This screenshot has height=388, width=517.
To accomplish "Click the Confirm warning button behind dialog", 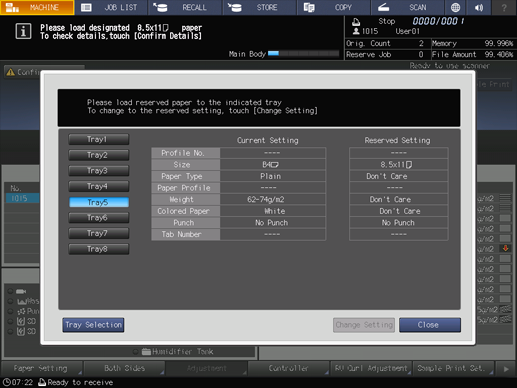I will 23,72.
